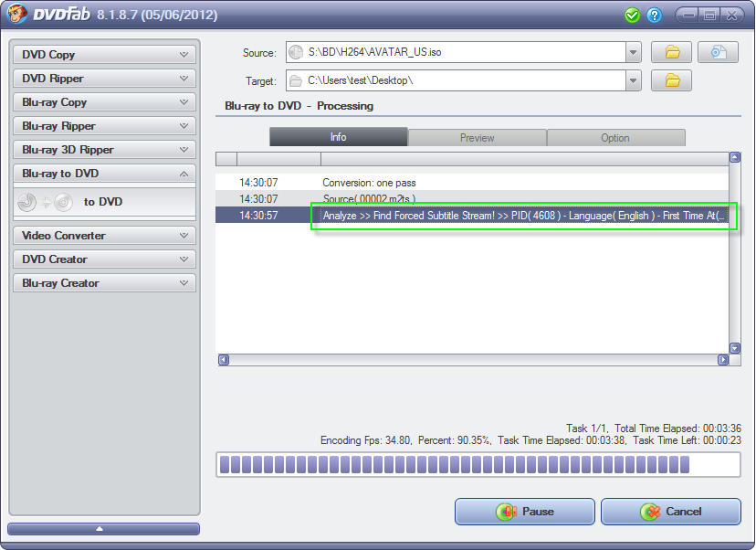Browse the source folder with its folder icon

[672, 52]
